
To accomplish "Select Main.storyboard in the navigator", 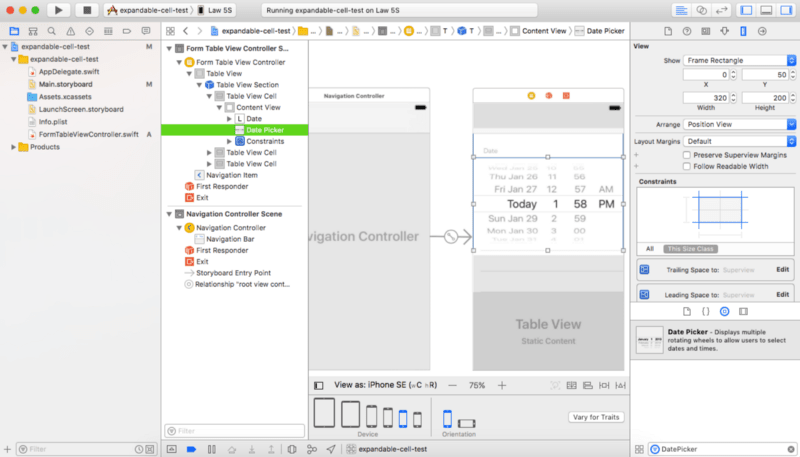I will pos(54,84).
